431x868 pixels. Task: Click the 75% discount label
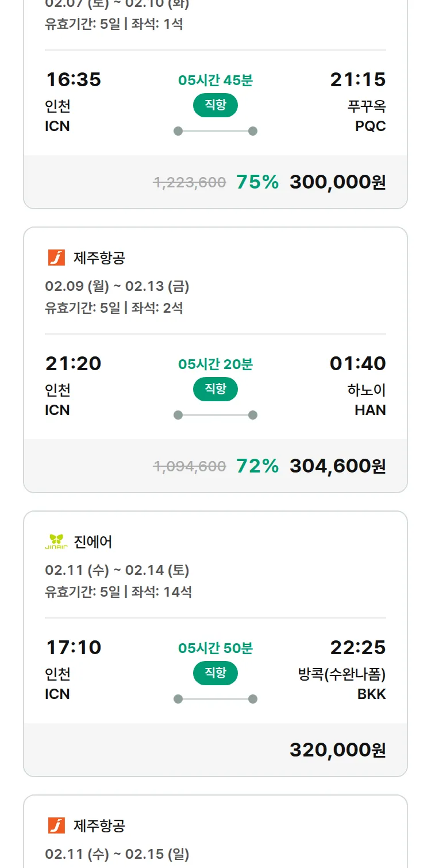tap(257, 182)
